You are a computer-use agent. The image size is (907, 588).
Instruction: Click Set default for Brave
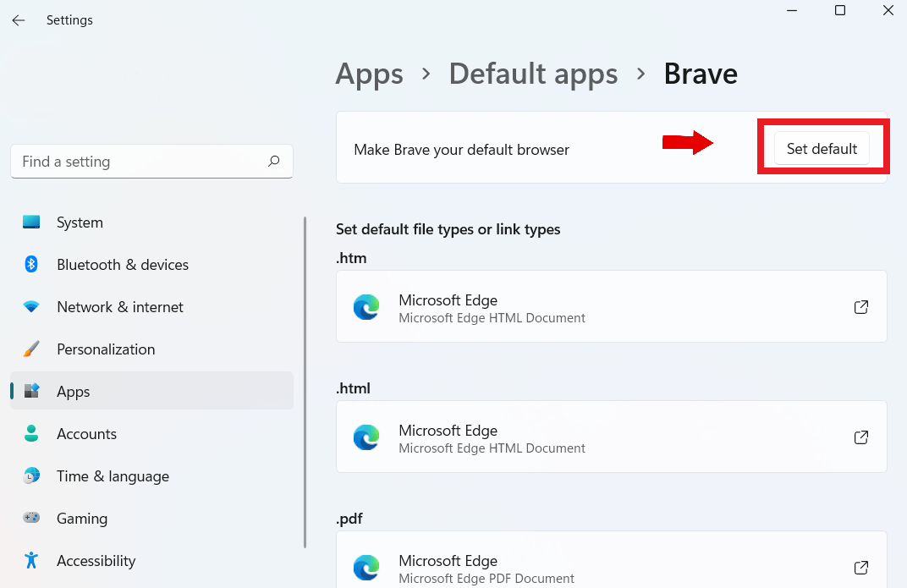click(x=822, y=148)
